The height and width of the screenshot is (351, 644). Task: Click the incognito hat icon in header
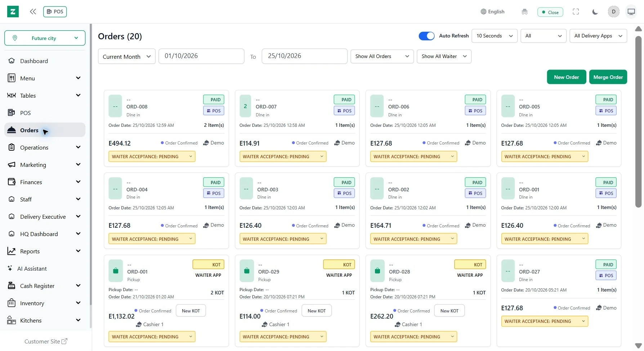(x=524, y=12)
